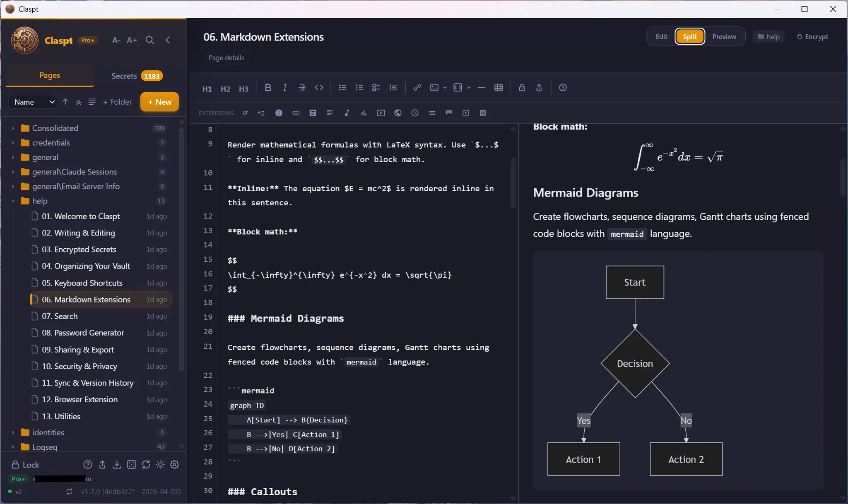Screen dimensions: 848x504
Task: Insert a hyperlink from the formatting toolbar
Action: click(x=417, y=88)
